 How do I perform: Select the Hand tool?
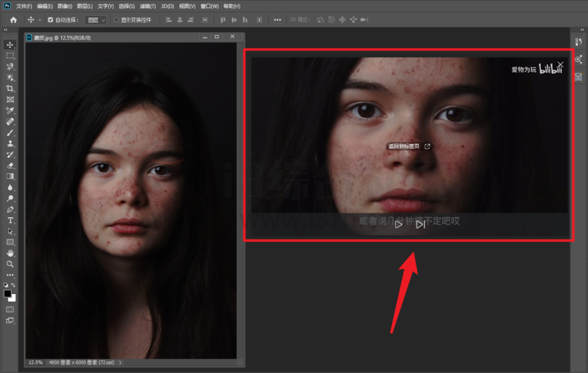pos(10,253)
